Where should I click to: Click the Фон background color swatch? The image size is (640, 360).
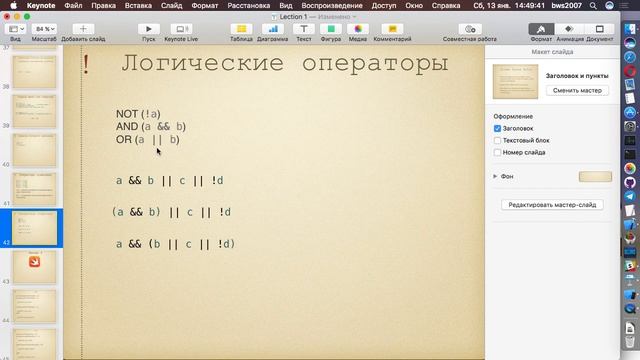click(595, 176)
